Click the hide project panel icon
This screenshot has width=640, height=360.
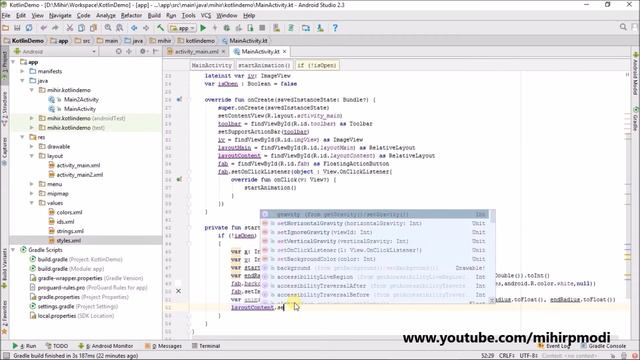[156, 51]
